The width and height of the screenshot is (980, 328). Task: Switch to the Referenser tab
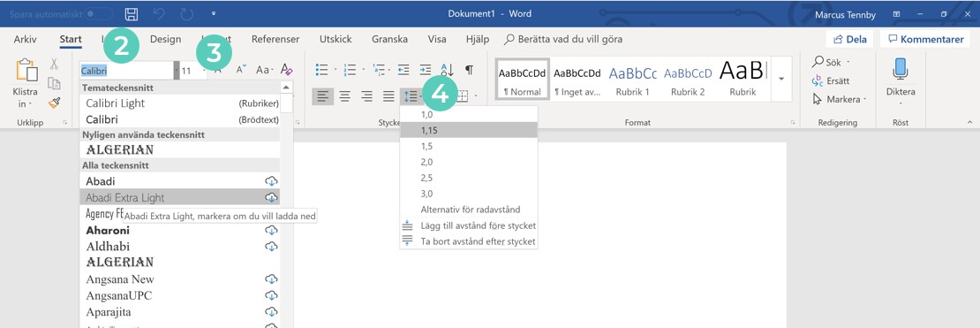[x=275, y=39]
